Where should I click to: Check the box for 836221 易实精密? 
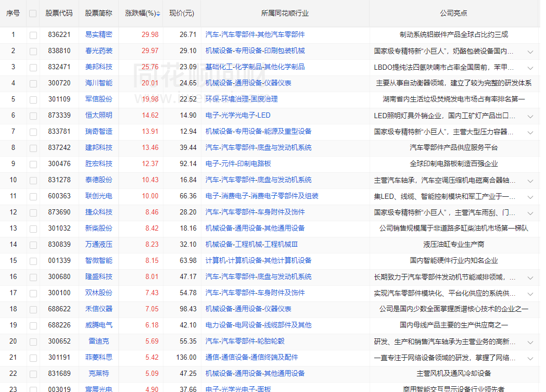tap(33, 35)
